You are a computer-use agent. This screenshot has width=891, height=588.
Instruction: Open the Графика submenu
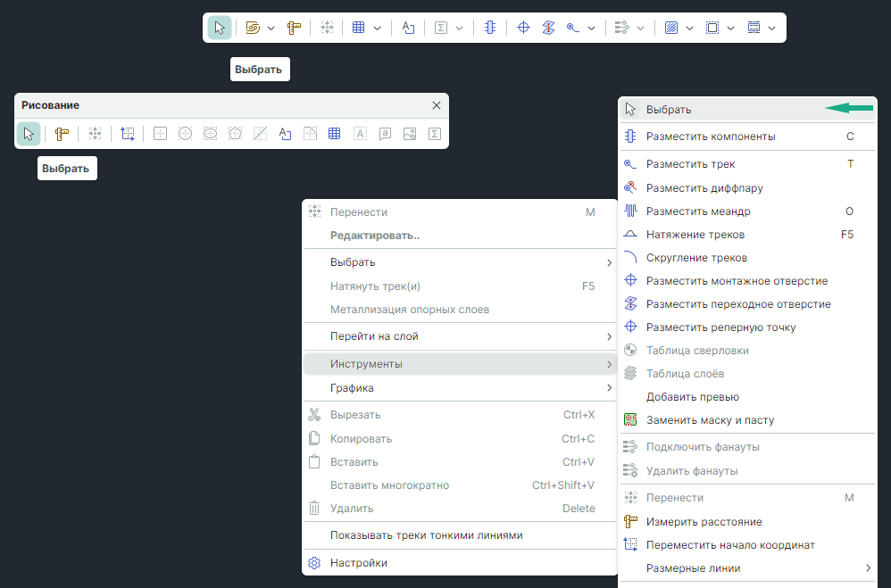[459, 388]
